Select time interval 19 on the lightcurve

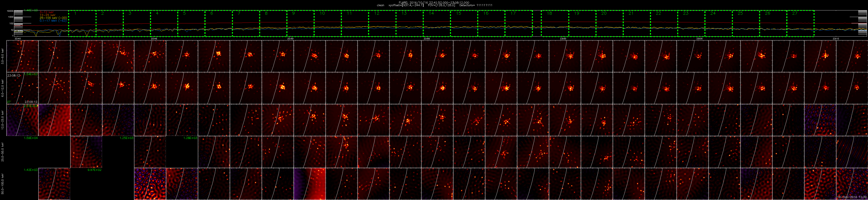point(582,23)
